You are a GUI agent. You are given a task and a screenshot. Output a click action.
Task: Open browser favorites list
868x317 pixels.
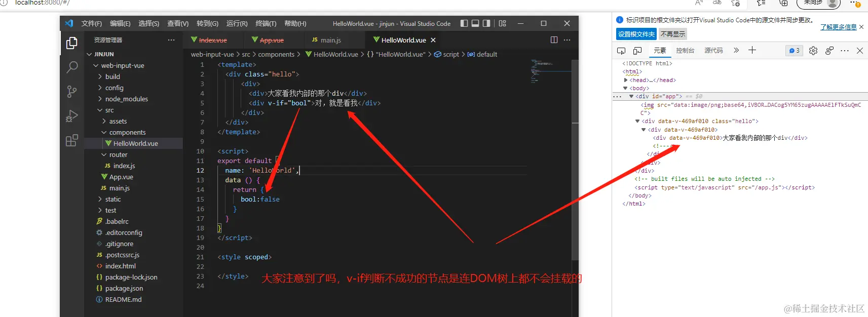click(761, 3)
